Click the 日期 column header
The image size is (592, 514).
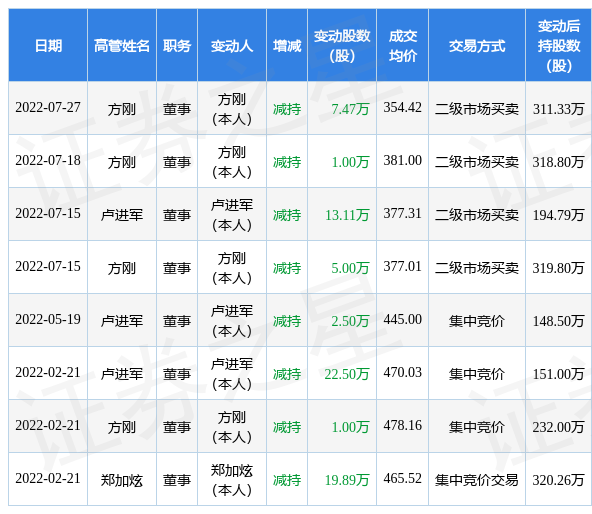pyautogui.click(x=48, y=46)
